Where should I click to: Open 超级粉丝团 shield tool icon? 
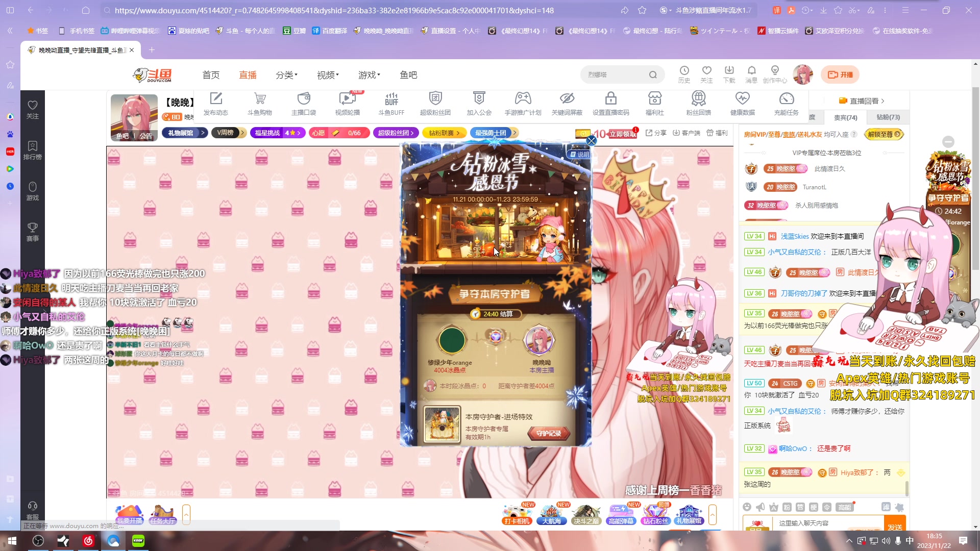435,104
